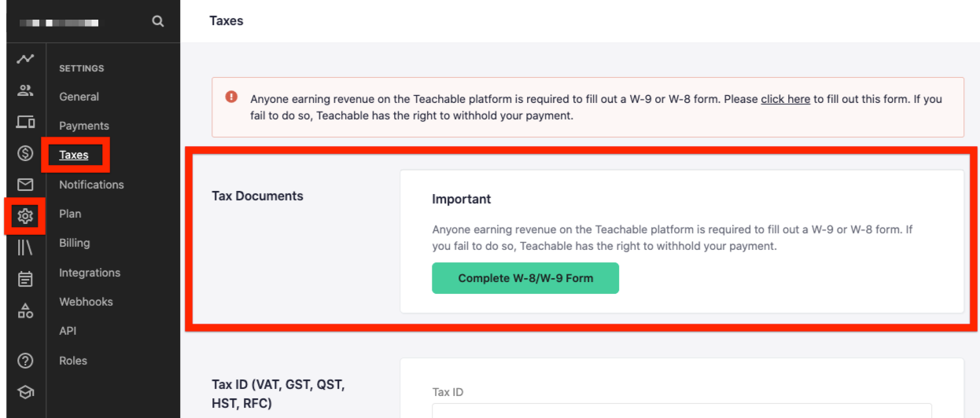The height and width of the screenshot is (418, 980).
Task: Open the Sales dollar-sign icon
Action: (x=26, y=153)
